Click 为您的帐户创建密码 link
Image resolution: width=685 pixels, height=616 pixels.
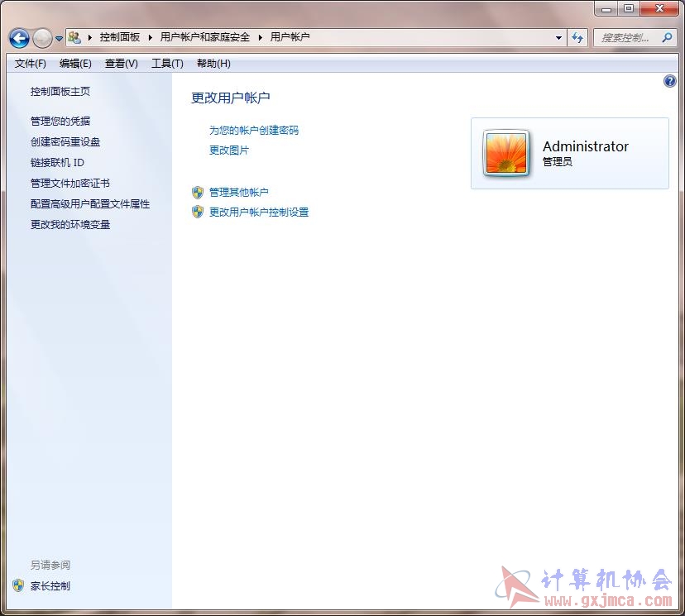pyautogui.click(x=253, y=130)
